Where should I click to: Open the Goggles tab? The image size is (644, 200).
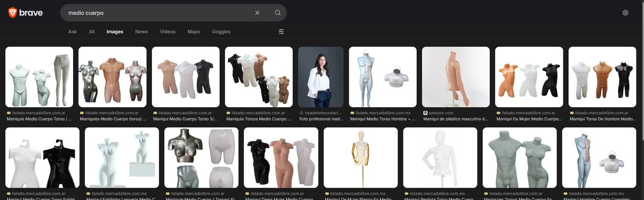(221, 32)
